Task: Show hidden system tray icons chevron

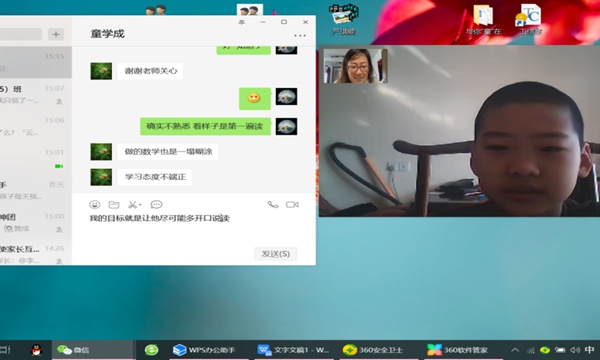Action: [515, 350]
